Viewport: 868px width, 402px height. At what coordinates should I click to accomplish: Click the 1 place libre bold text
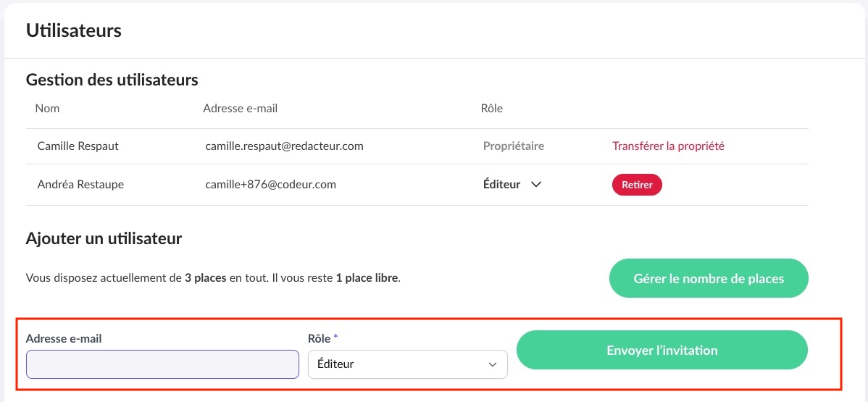pyautogui.click(x=367, y=278)
